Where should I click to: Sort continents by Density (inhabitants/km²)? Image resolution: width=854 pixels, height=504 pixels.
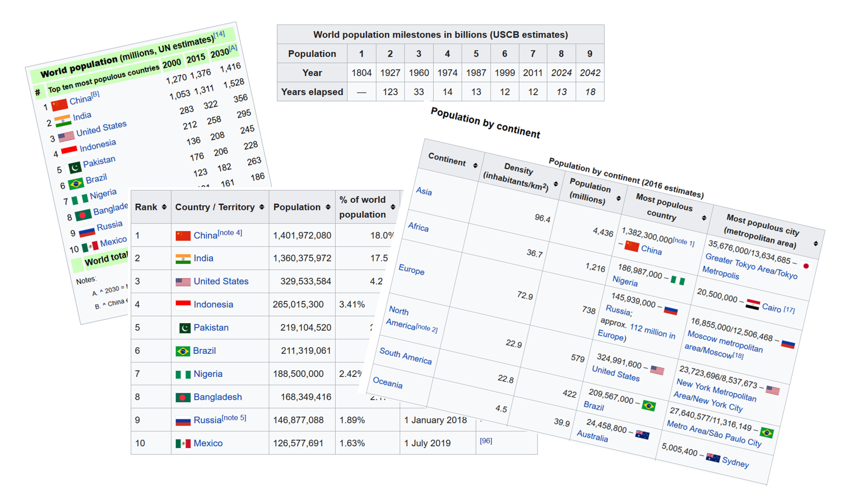point(555,184)
